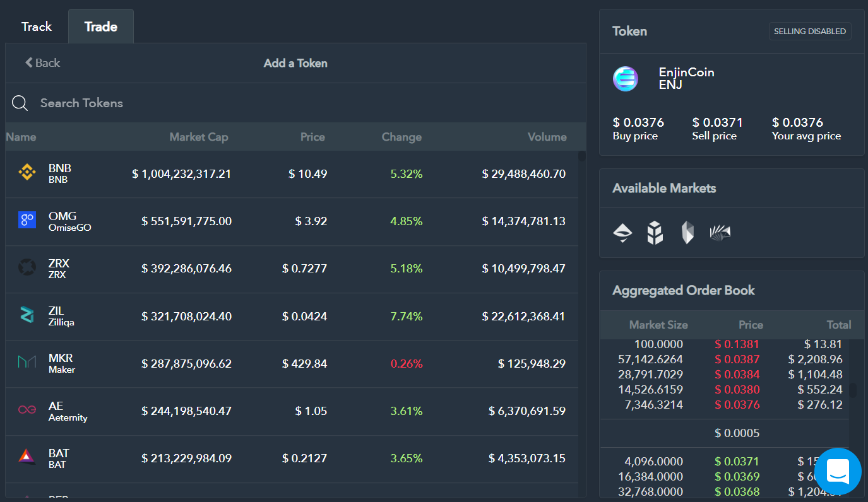The image size is (868, 502).
Task: Click the Aggregated Order Book heading
Action: point(684,291)
